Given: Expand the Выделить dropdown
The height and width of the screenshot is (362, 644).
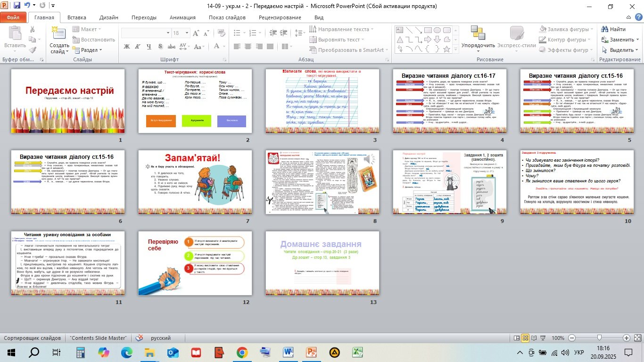Looking at the screenshot, I should coord(621,50).
